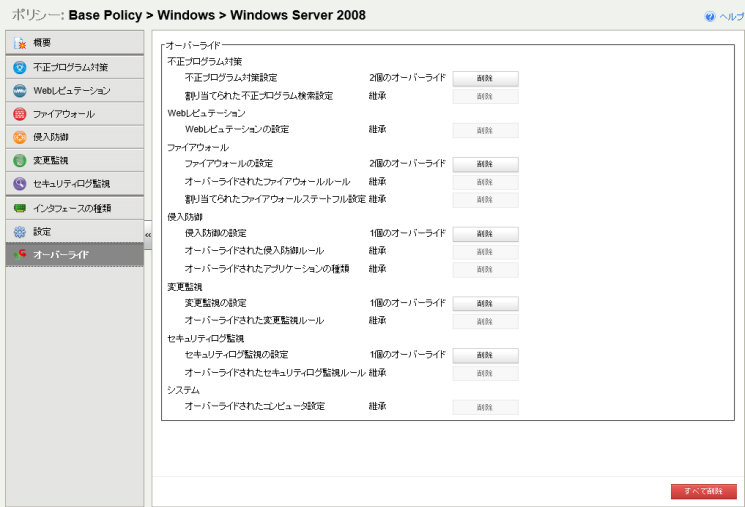Click the 侵入防御 intrusion prevention icon

pyautogui.click(x=20, y=137)
